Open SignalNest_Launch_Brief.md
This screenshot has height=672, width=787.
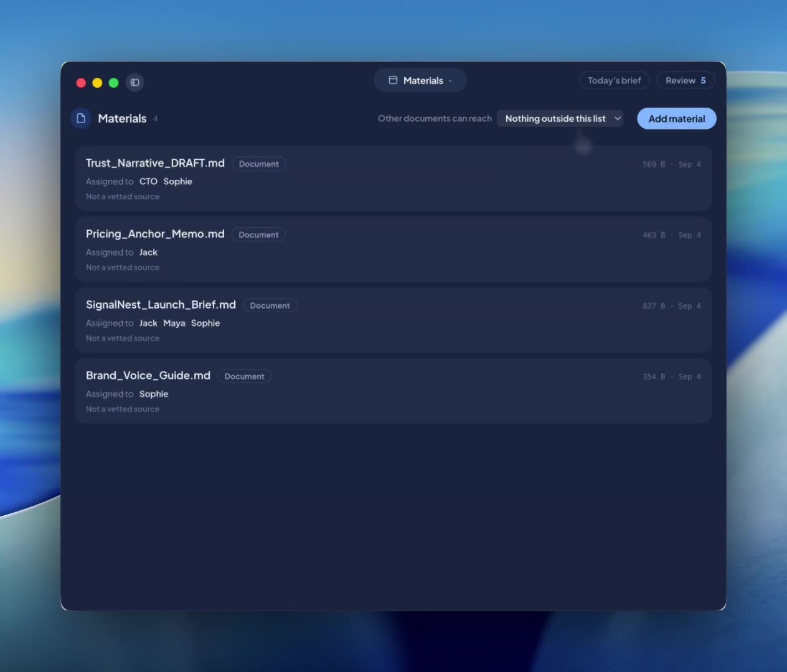[161, 305]
